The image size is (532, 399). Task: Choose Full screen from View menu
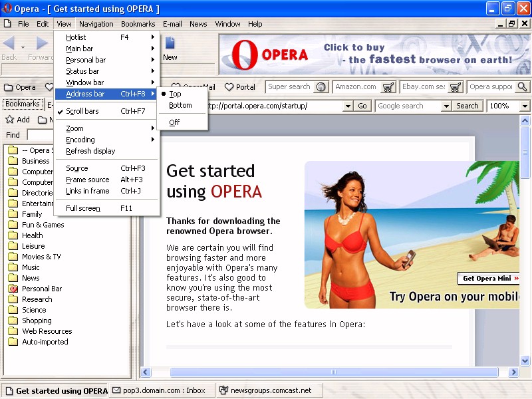[106, 208]
